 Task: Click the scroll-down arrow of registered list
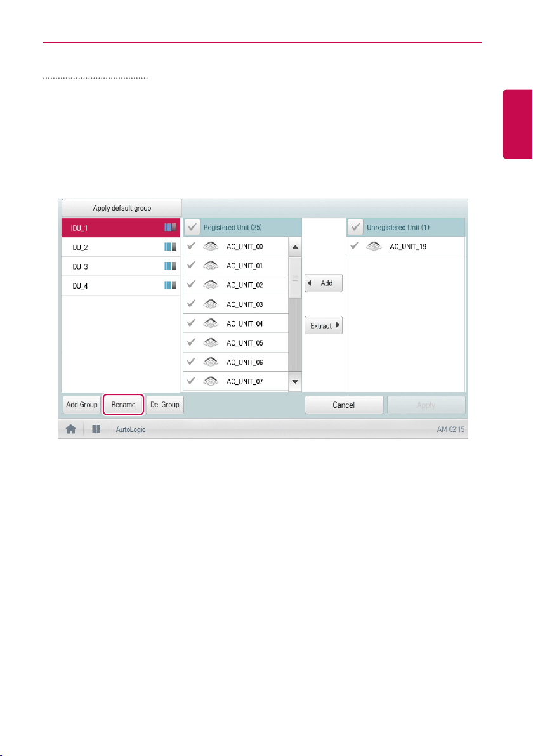pyautogui.click(x=295, y=381)
